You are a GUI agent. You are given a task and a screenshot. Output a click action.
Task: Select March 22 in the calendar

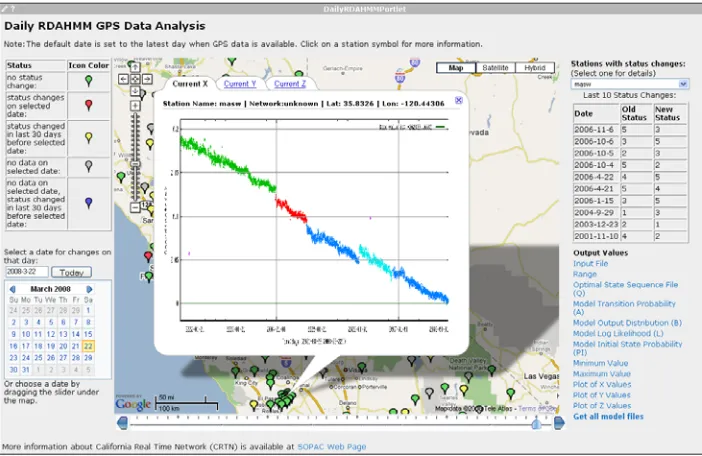88,346
